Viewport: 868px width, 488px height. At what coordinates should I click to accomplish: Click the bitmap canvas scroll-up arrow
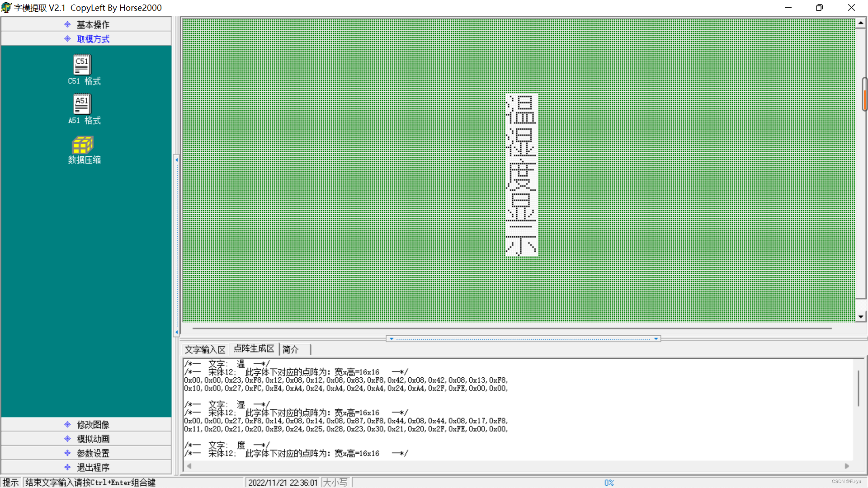point(861,23)
